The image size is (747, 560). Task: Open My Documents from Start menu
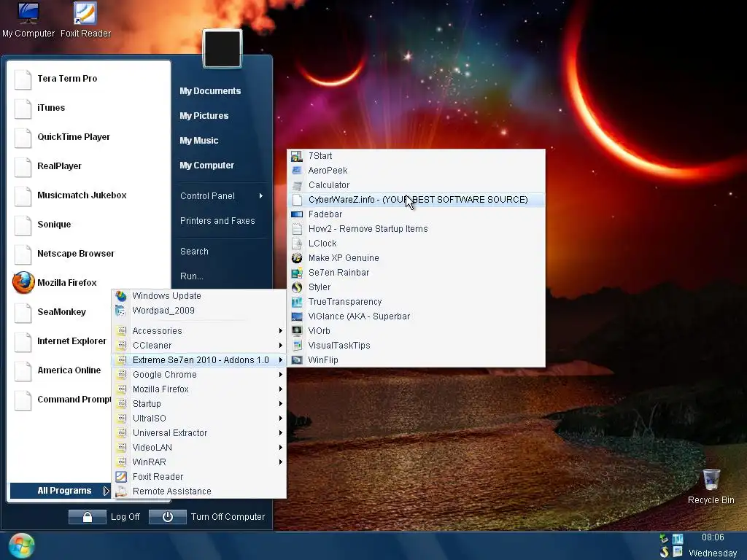coord(210,91)
